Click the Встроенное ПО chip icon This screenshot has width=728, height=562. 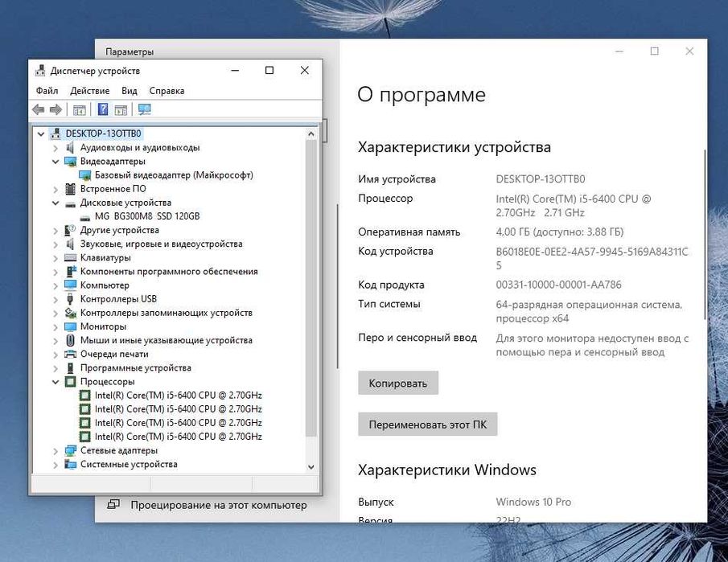pos(70,189)
